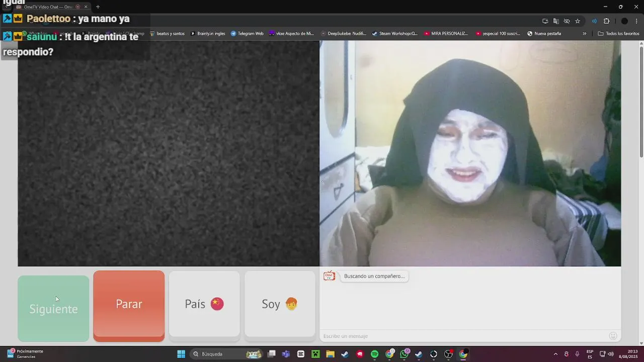
Task: Open the Chrome profile avatar
Action: coord(624,21)
